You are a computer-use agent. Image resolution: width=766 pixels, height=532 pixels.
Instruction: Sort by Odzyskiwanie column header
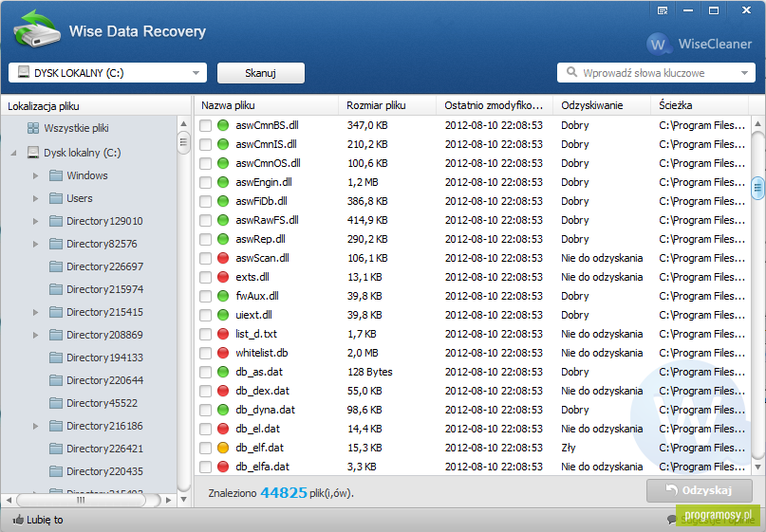point(602,105)
